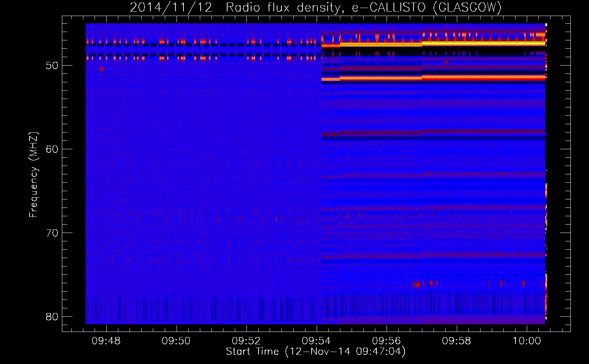Click the 60 frequency tick label
Image resolution: width=589 pixels, height=364 pixels.
[52, 149]
